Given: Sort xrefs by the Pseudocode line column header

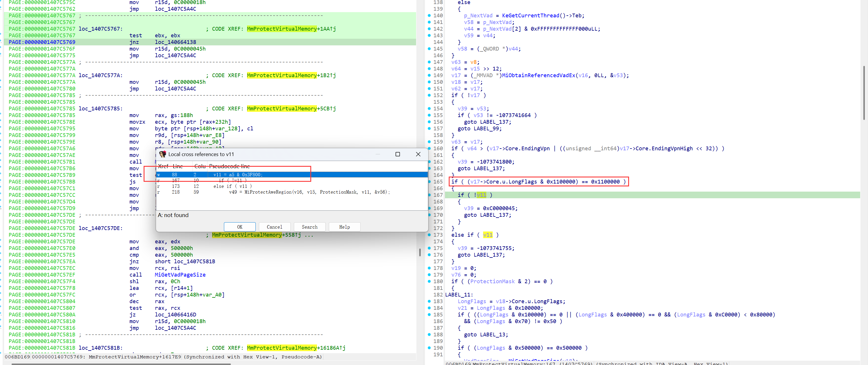Looking at the screenshot, I should pos(229,166).
